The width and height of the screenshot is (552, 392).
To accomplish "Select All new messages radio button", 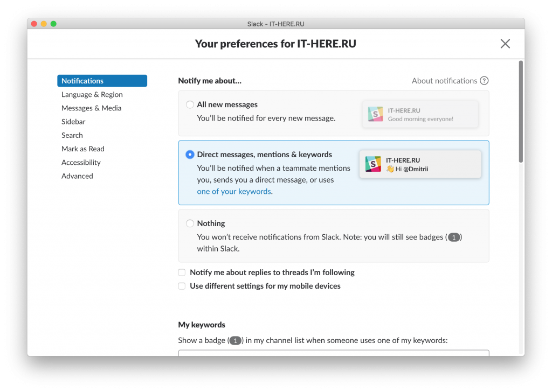I will pos(190,104).
